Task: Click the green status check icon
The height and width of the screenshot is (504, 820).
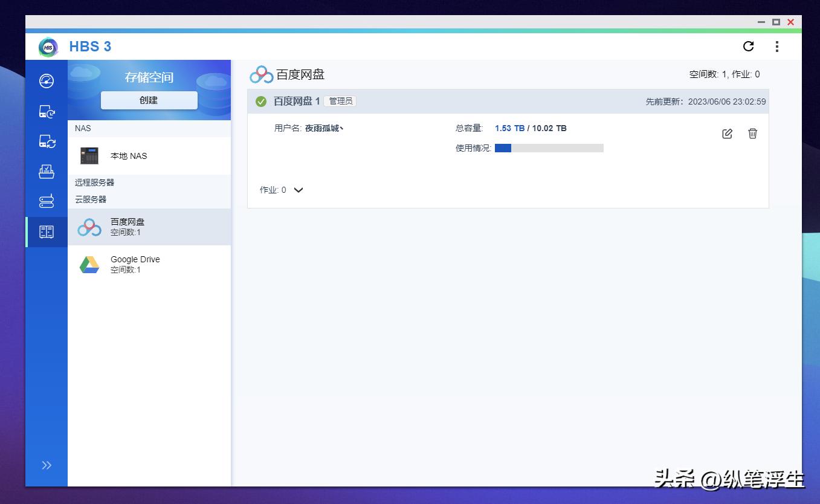Action: click(x=261, y=102)
